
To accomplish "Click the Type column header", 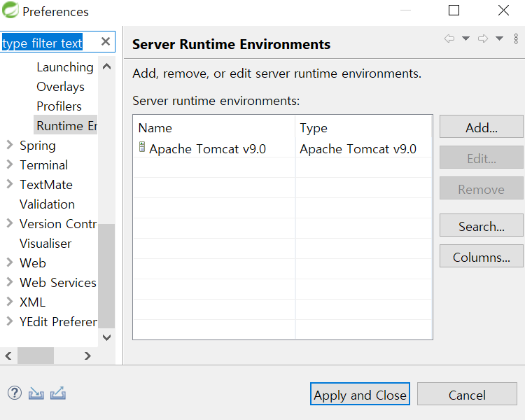I will (363, 127).
